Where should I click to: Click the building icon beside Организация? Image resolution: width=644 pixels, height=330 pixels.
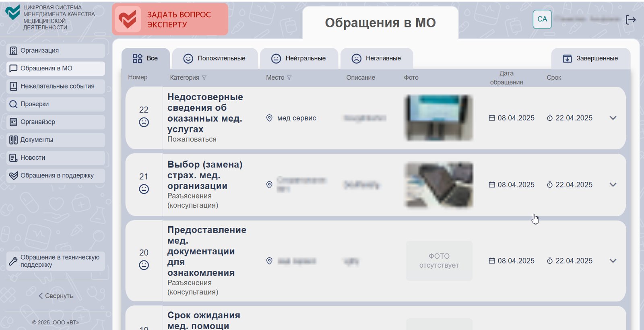click(13, 51)
